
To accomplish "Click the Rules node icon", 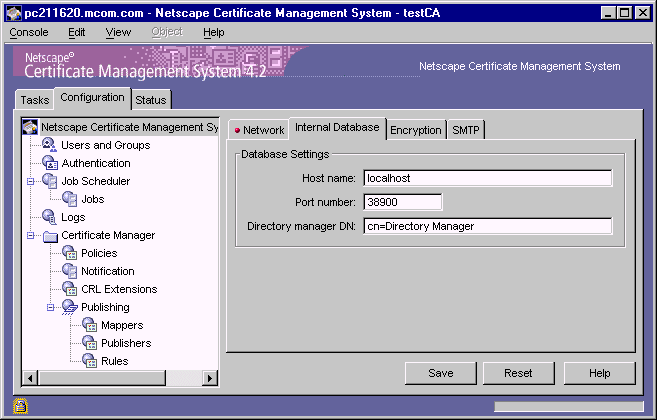I will [x=90, y=361].
